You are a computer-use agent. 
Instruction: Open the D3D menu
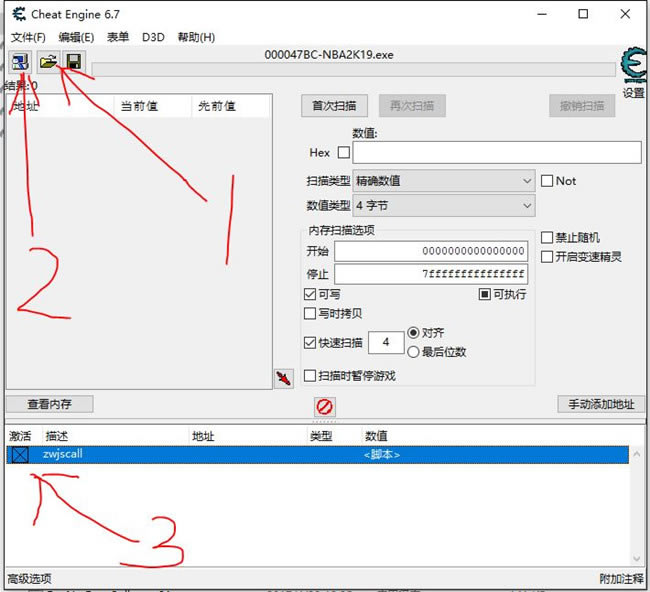(x=153, y=37)
